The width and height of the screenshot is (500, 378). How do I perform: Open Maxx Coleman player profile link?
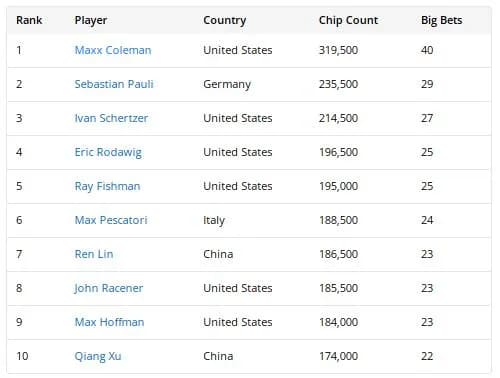coord(113,50)
